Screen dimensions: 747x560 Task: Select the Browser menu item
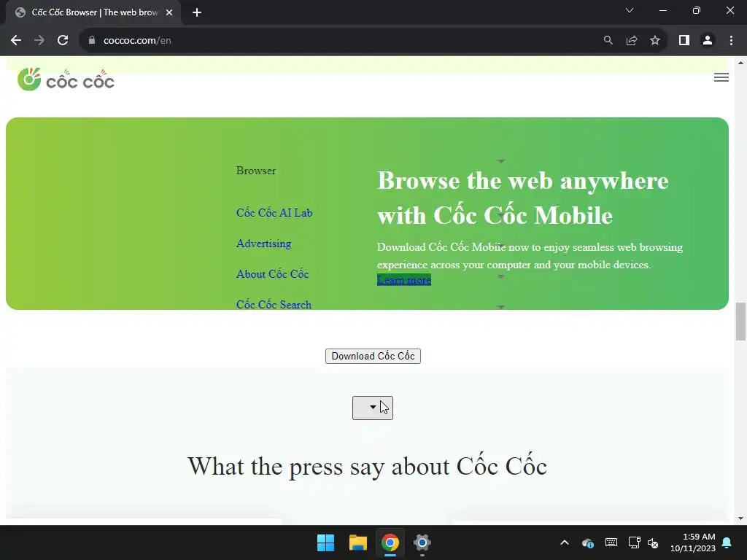pos(256,171)
